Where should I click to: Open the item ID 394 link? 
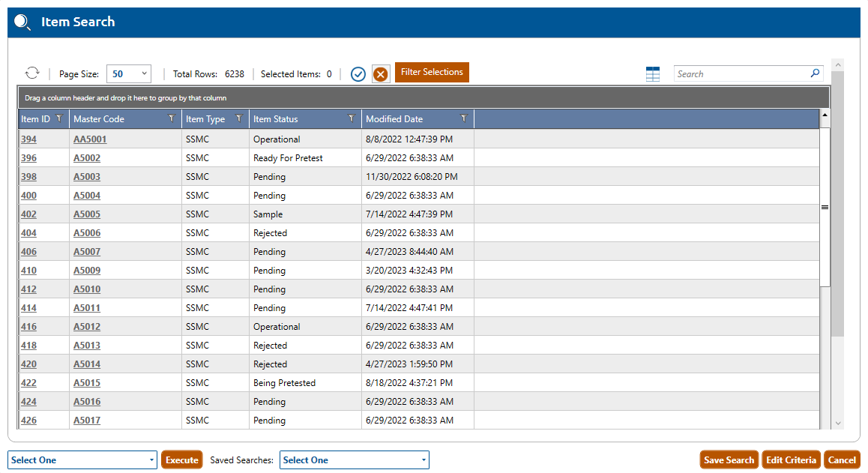[28, 139]
